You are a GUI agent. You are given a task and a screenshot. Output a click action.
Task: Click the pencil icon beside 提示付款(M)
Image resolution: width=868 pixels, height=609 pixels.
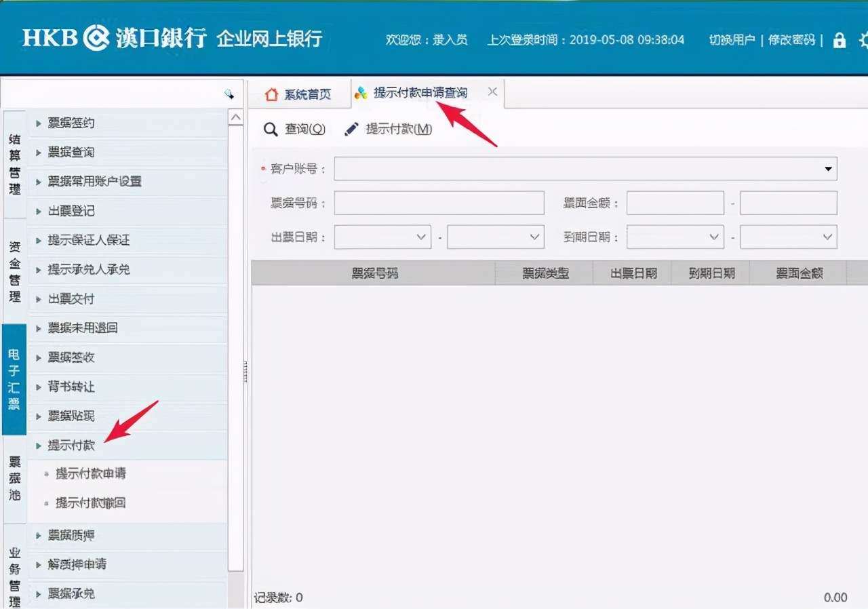[351, 129]
